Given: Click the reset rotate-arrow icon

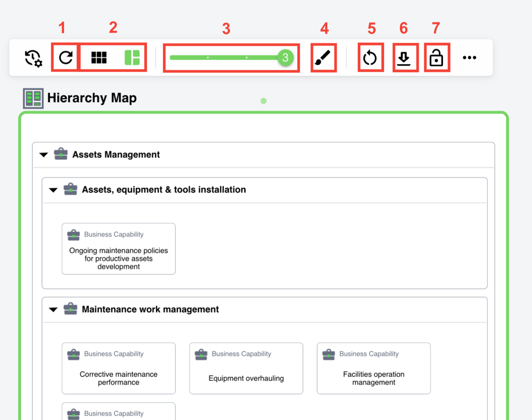Looking at the screenshot, I should pos(370,58).
